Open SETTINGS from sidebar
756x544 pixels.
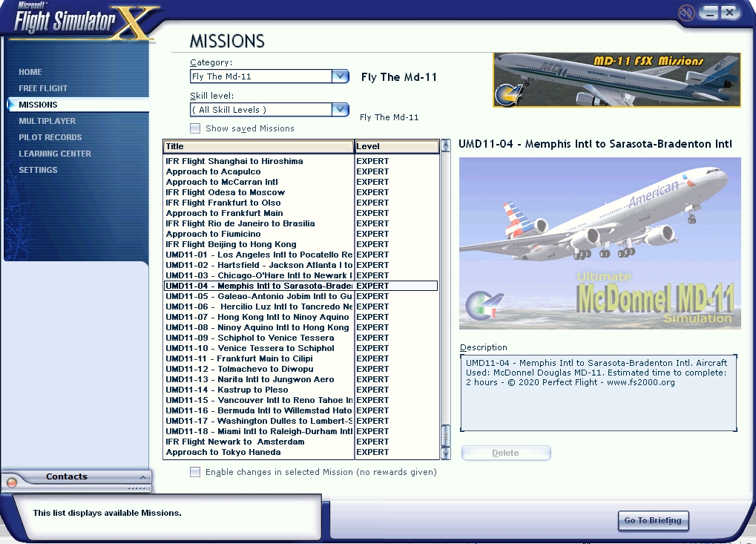point(38,170)
